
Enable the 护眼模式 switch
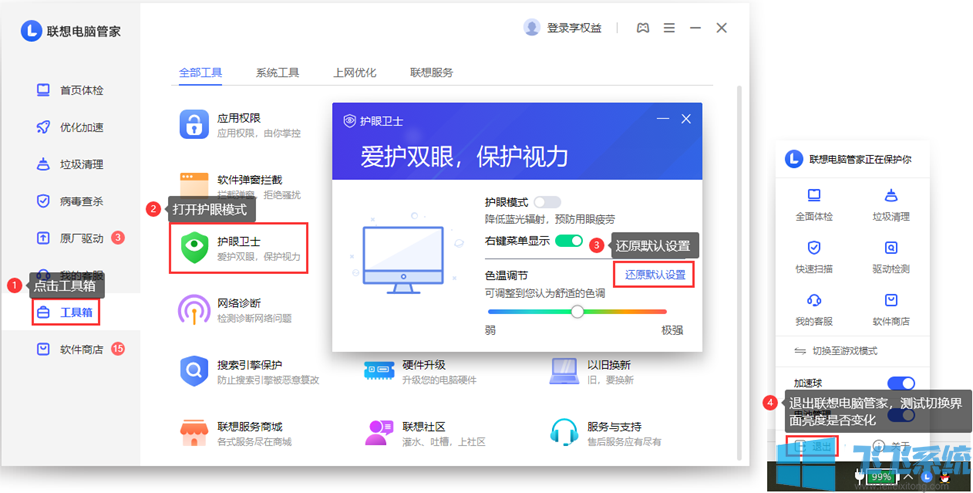(x=547, y=202)
